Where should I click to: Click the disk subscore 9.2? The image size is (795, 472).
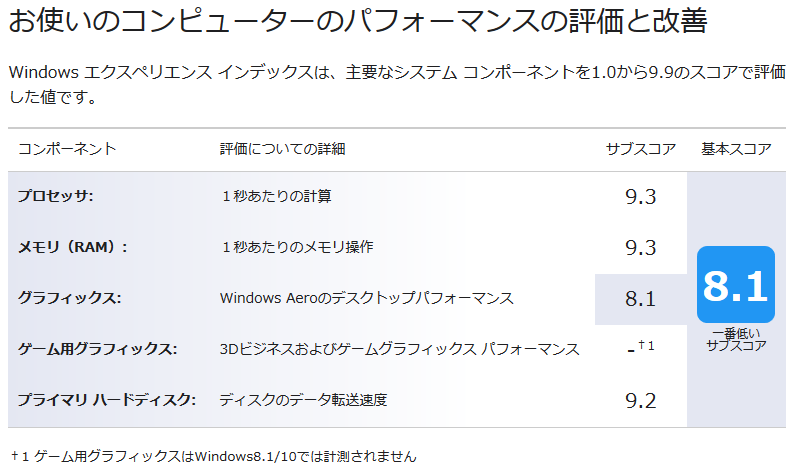(640, 401)
